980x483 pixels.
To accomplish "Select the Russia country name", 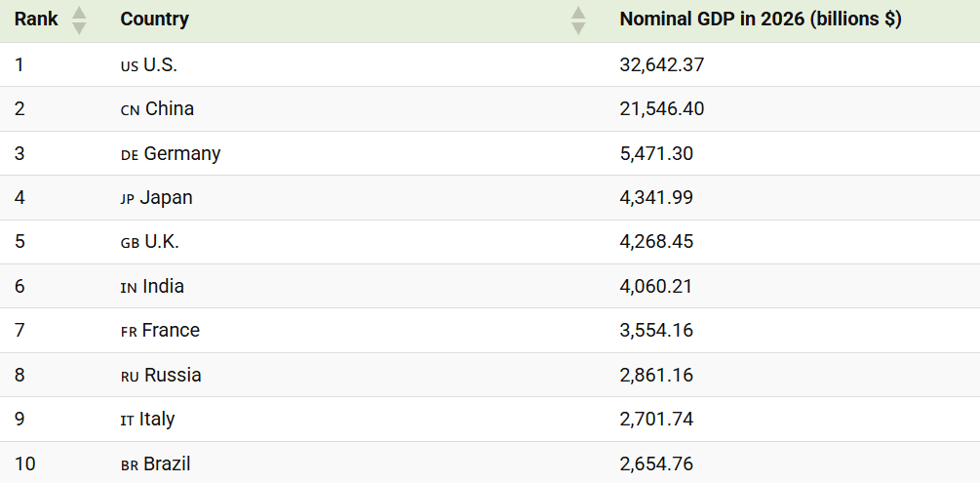I will coord(174,375).
